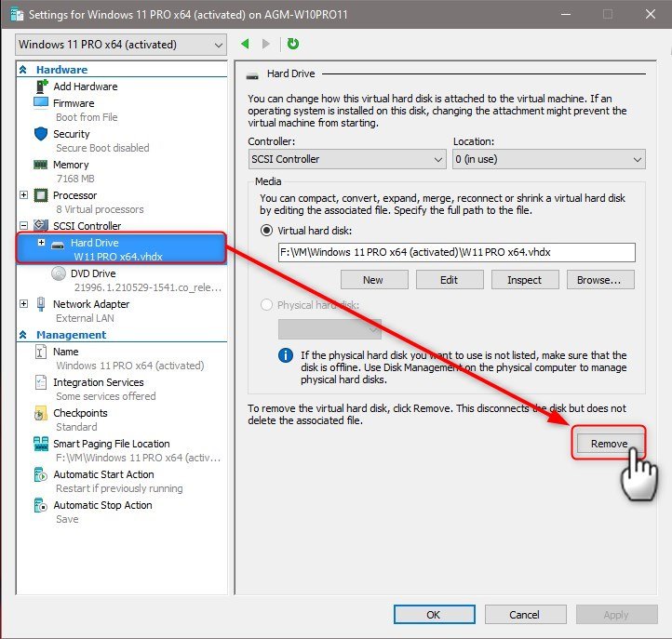
Task: Click the Smart Paging File Location icon
Action: point(41,444)
